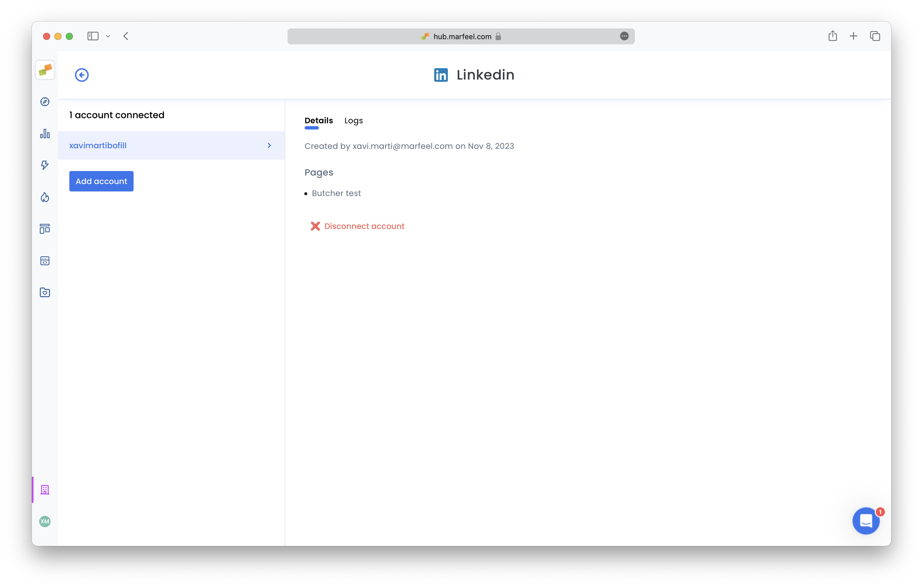This screenshot has width=923, height=588.
Task: Open the Safari address bar options ellipsis
Action: coord(624,36)
